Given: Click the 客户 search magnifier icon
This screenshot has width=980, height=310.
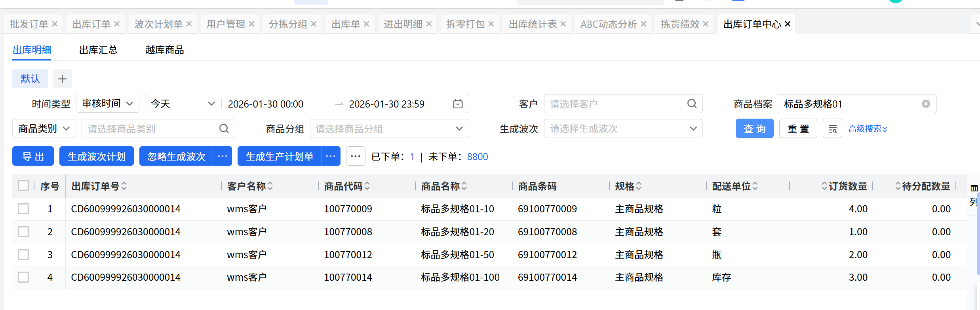Looking at the screenshot, I should pyautogui.click(x=692, y=104).
